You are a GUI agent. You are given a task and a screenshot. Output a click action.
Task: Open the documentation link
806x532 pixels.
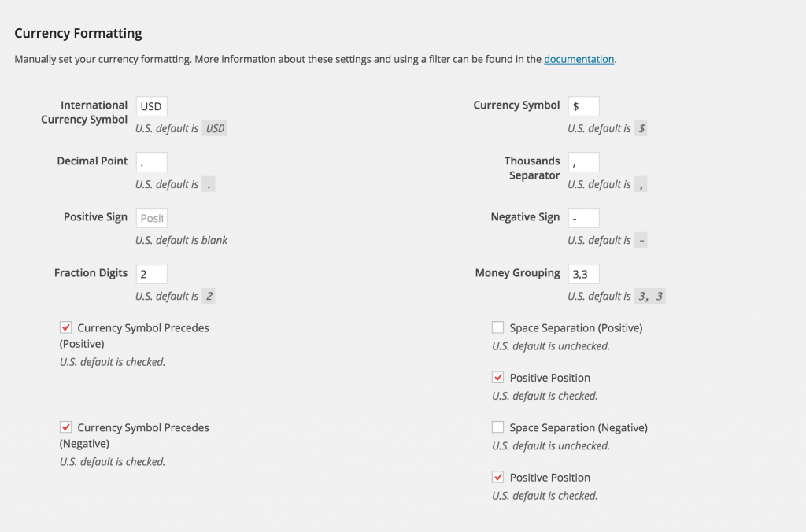click(x=579, y=59)
